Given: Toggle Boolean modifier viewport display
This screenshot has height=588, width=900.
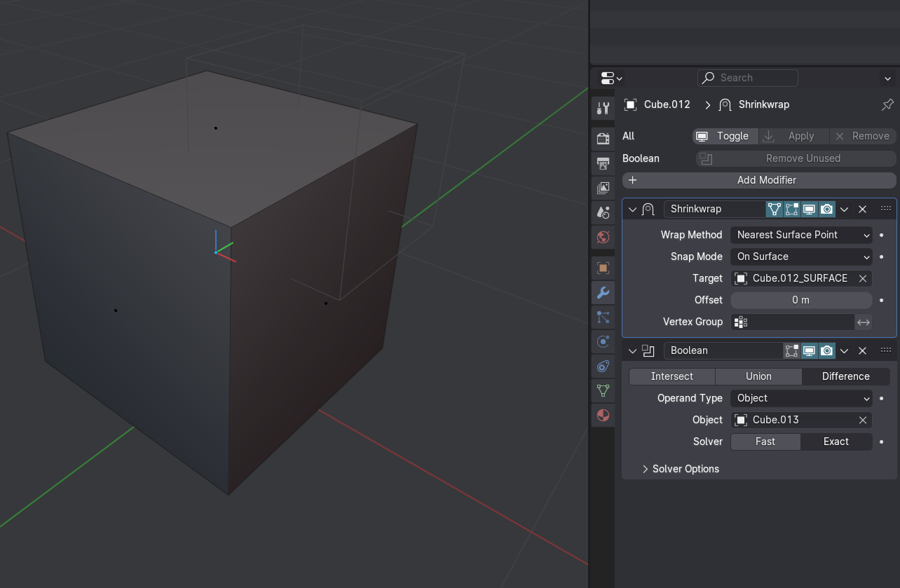Looking at the screenshot, I should [x=810, y=350].
